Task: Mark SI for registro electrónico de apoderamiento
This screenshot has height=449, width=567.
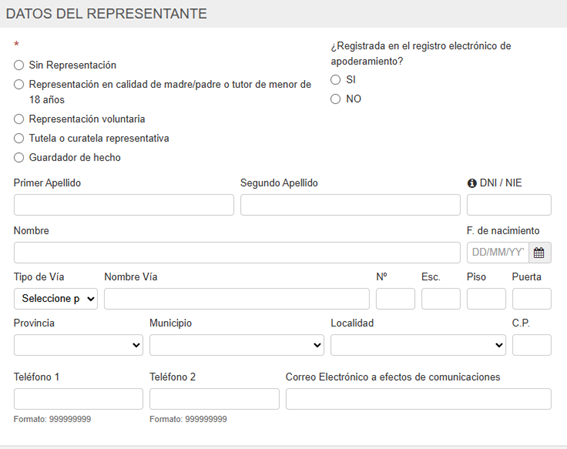Action: click(x=336, y=80)
